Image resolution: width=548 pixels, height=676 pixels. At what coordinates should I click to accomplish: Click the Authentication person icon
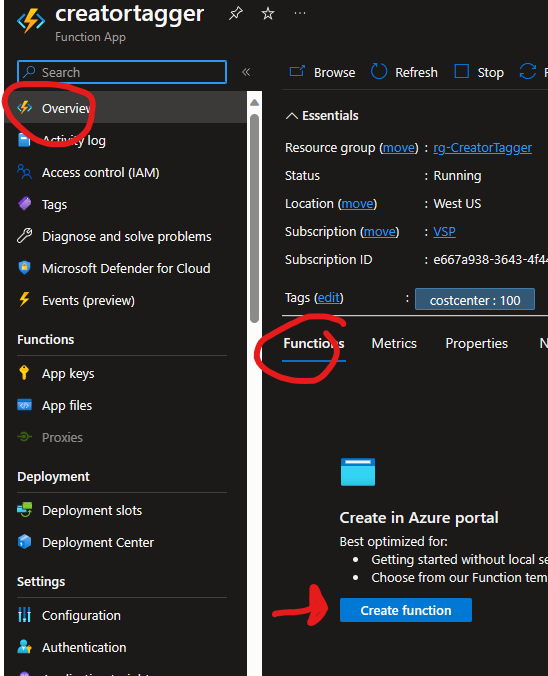pos(25,647)
